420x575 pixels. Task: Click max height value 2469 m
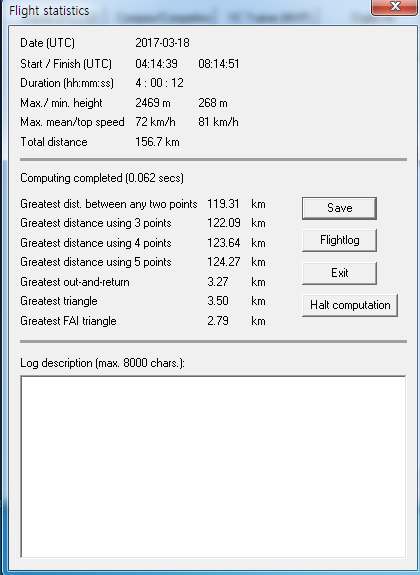coord(153,103)
